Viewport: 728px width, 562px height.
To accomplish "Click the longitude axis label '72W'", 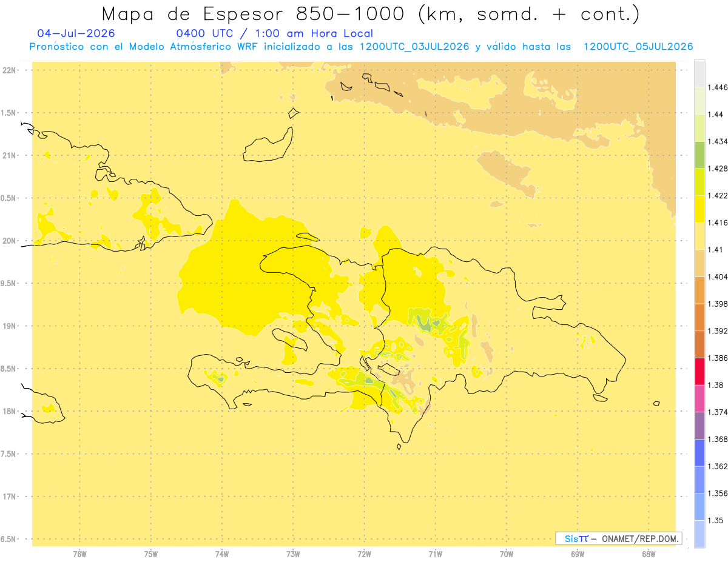I will click(364, 554).
